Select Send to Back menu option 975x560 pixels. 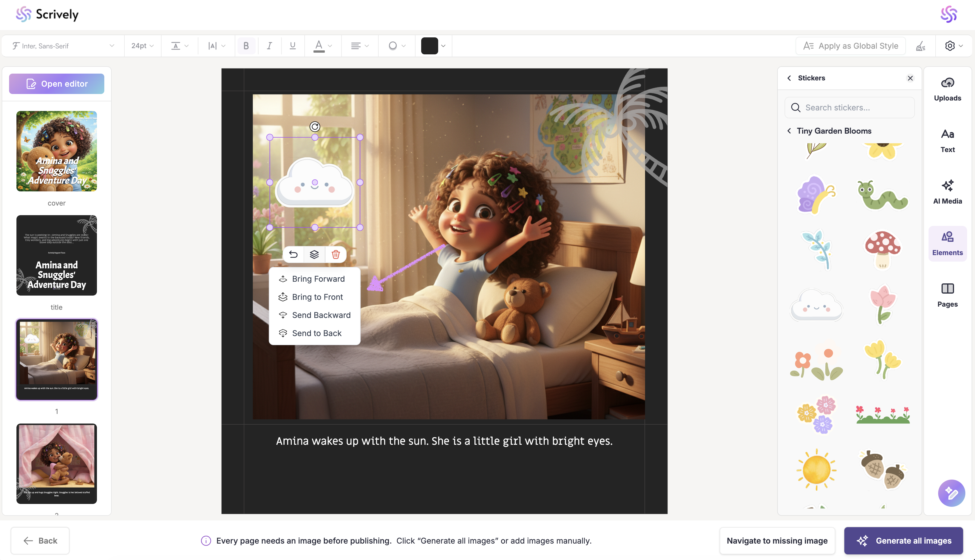[x=316, y=333]
